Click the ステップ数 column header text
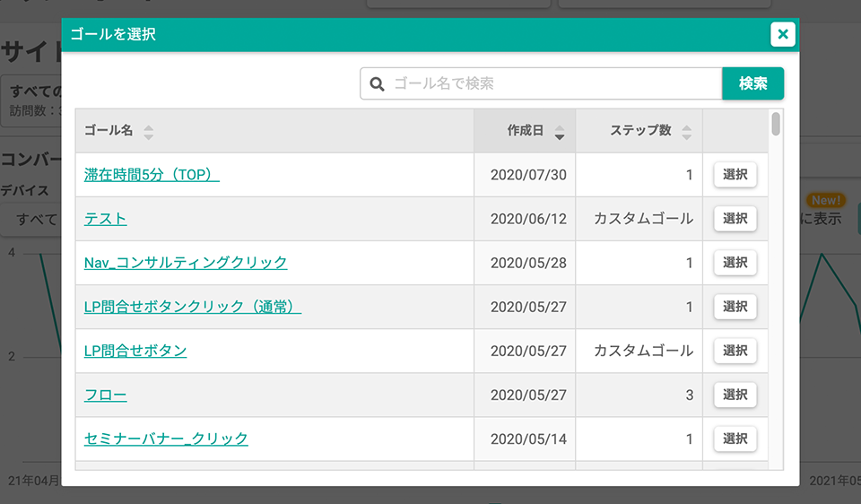This screenshot has width=861, height=504. (x=640, y=130)
